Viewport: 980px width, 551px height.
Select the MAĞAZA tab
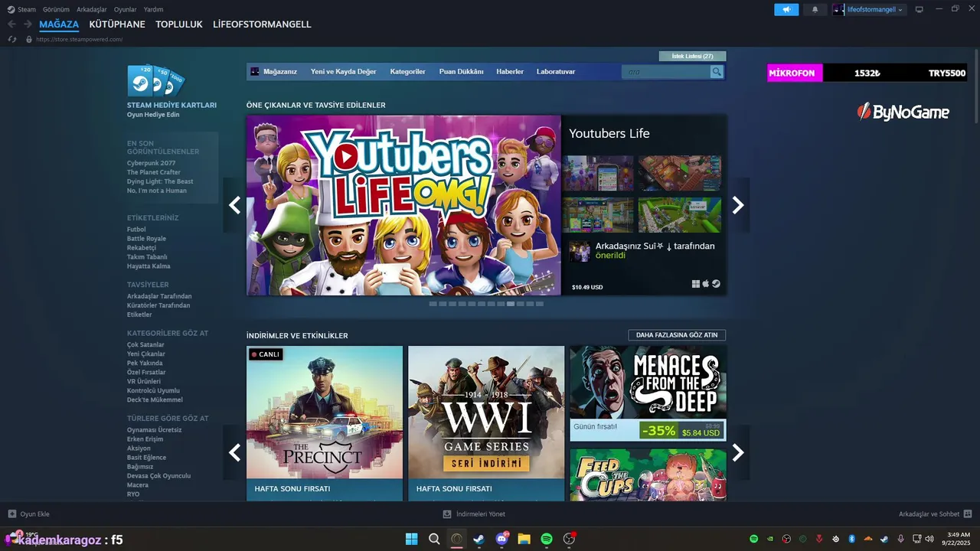tap(59, 24)
